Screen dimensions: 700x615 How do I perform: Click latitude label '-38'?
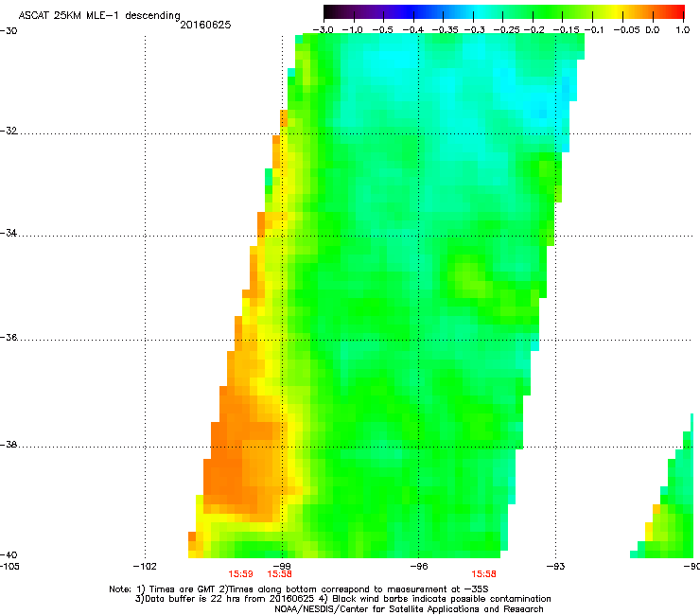point(9,445)
